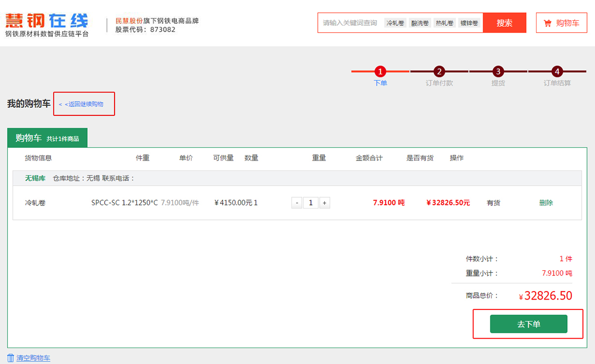Viewport: 595px width, 364px height.
Task: Click step 2 circle 订单付款
Action: [x=439, y=71]
